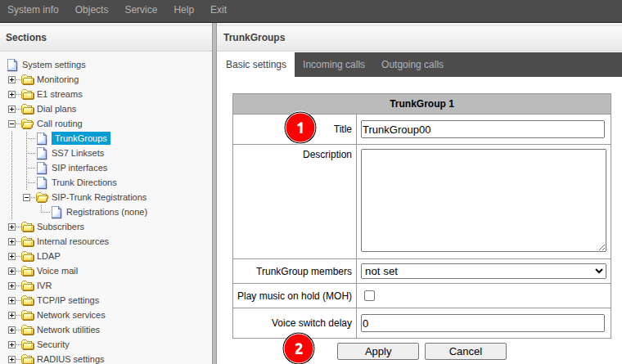Collapse the Call routing tree node
The image size is (622, 364).
[12, 124]
